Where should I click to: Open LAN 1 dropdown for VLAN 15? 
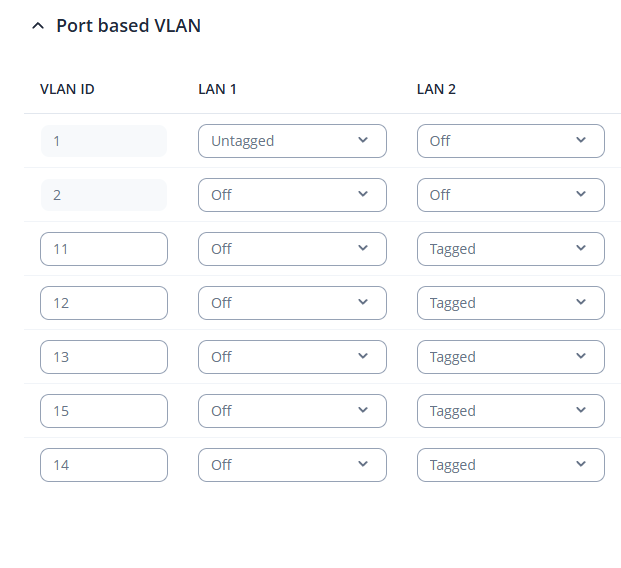point(292,411)
